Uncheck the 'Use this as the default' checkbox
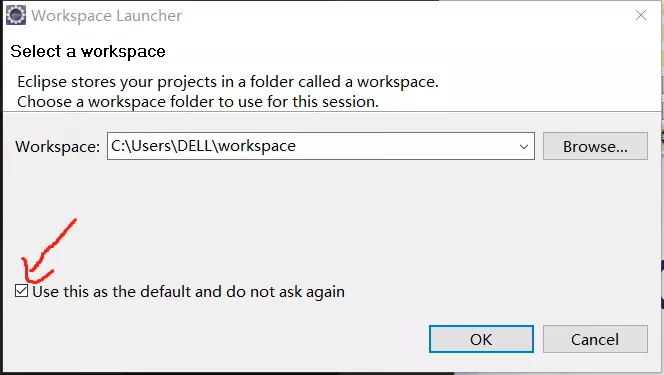The width and height of the screenshot is (664, 375). (x=21, y=291)
